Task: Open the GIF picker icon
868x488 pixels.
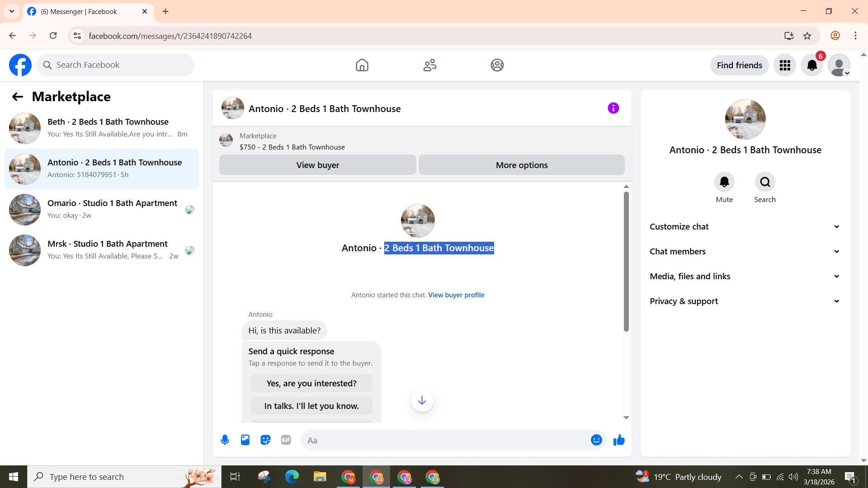Action: pyautogui.click(x=286, y=440)
